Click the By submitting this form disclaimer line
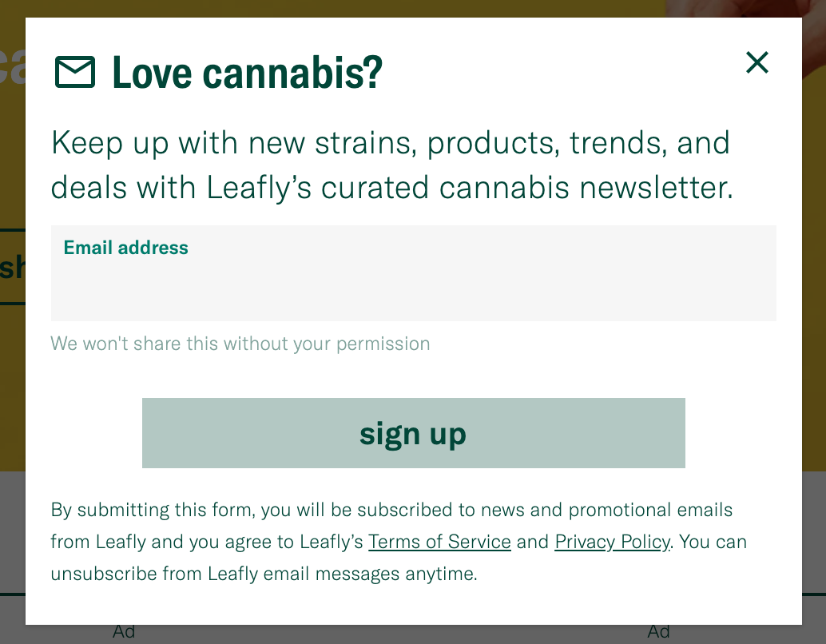Viewport: 826px width, 644px height. coord(391,510)
